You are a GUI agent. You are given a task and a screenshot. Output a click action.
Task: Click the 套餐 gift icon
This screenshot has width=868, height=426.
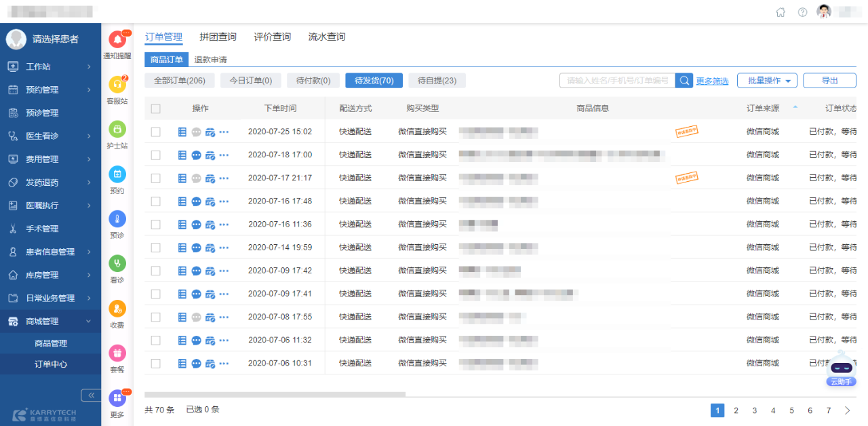pyautogui.click(x=117, y=353)
